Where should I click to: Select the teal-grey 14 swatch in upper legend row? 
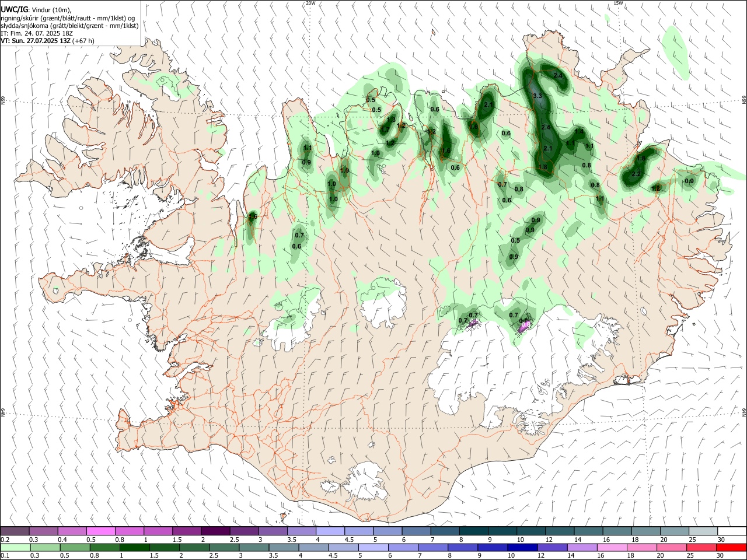click(588, 531)
